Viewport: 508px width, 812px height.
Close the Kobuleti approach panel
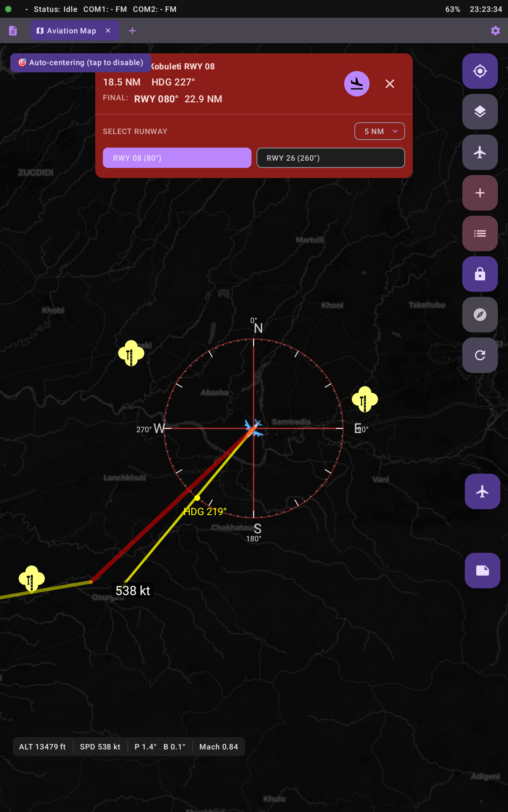390,84
